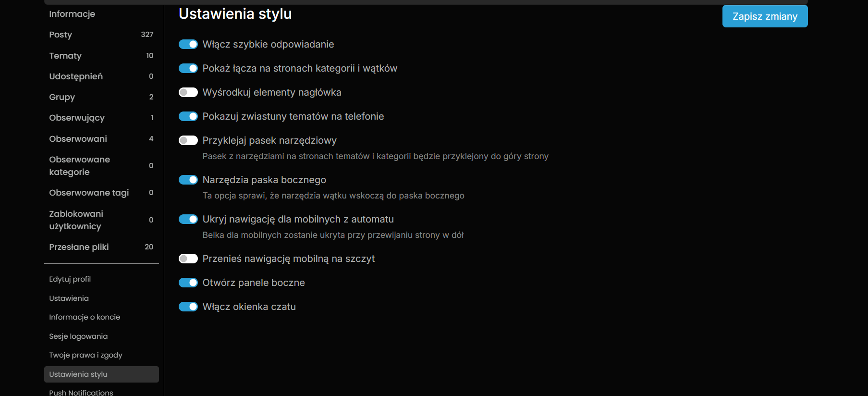Image resolution: width=868 pixels, height=396 pixels.
Task: Toggle Narzędzia paska bocznego switch
Action: click(x=188, y=180)
